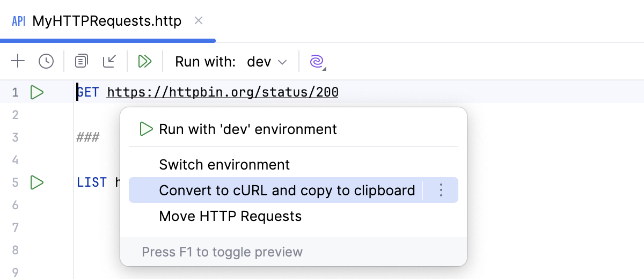644x279 pixels.
Task: Switch to the MyHTTPRequests.http tab
Action: [107, 21]
